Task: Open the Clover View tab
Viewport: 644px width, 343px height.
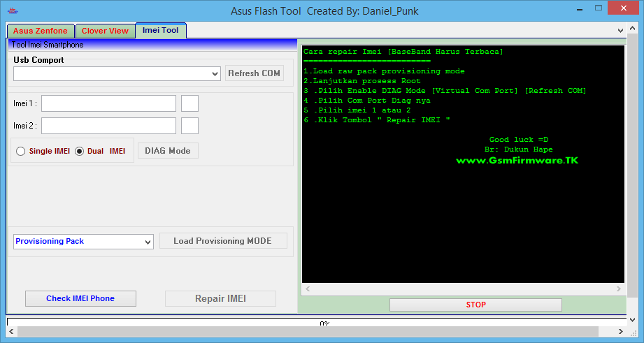Action: [x=105, y=31]
